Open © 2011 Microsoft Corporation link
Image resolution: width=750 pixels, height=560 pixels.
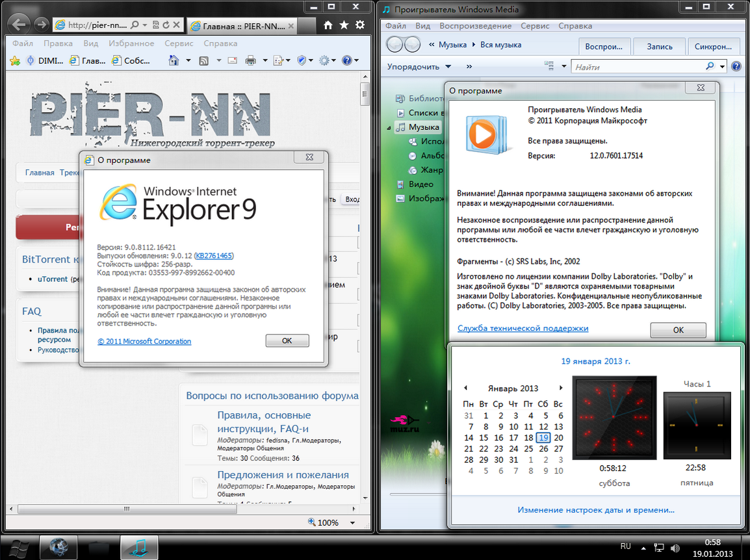point(144,342)
